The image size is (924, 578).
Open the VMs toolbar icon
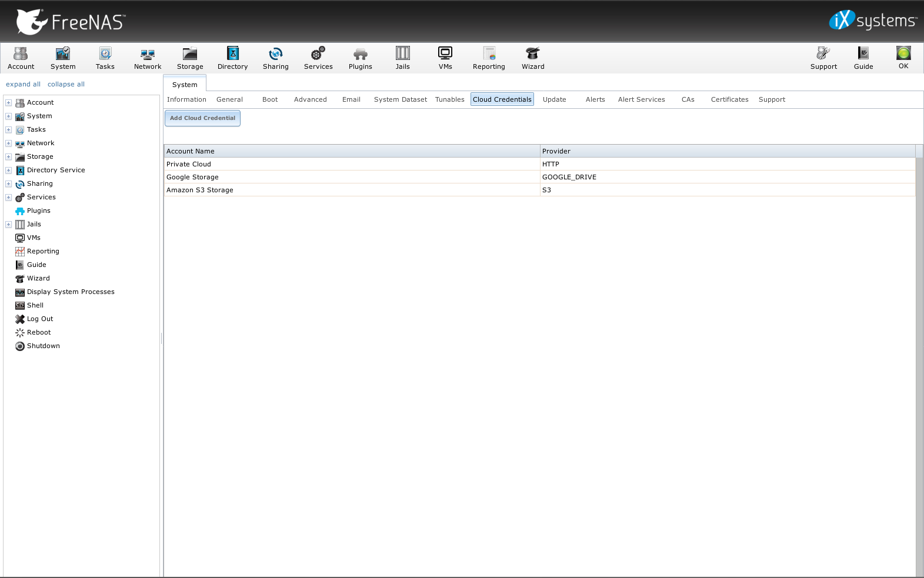[445, 58]
